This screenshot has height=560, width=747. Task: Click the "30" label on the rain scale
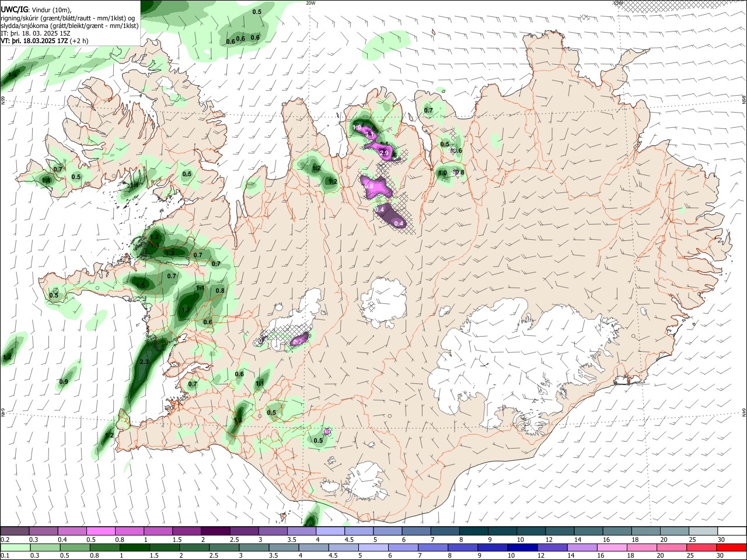point(721,555)
